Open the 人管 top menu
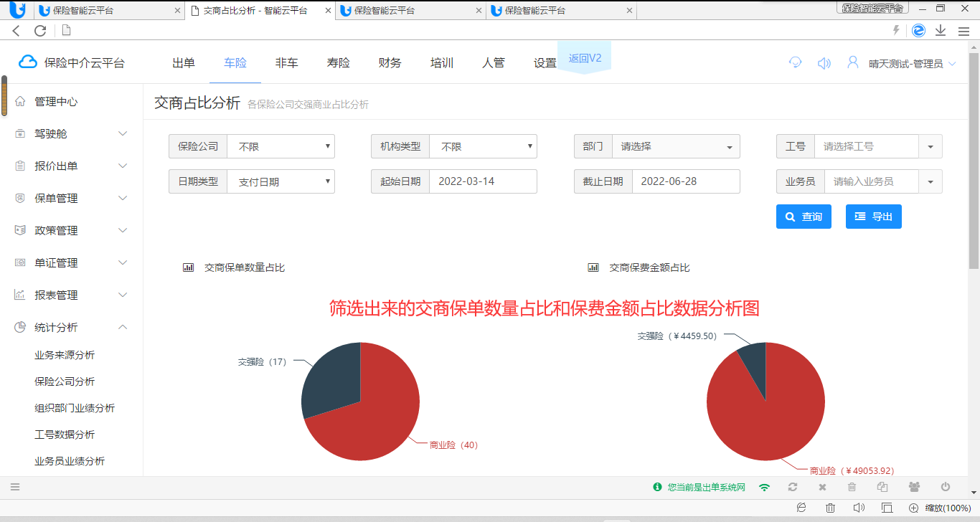Image resolution: width=980 pixels, height=522 pixels. [x=494, y=63]
